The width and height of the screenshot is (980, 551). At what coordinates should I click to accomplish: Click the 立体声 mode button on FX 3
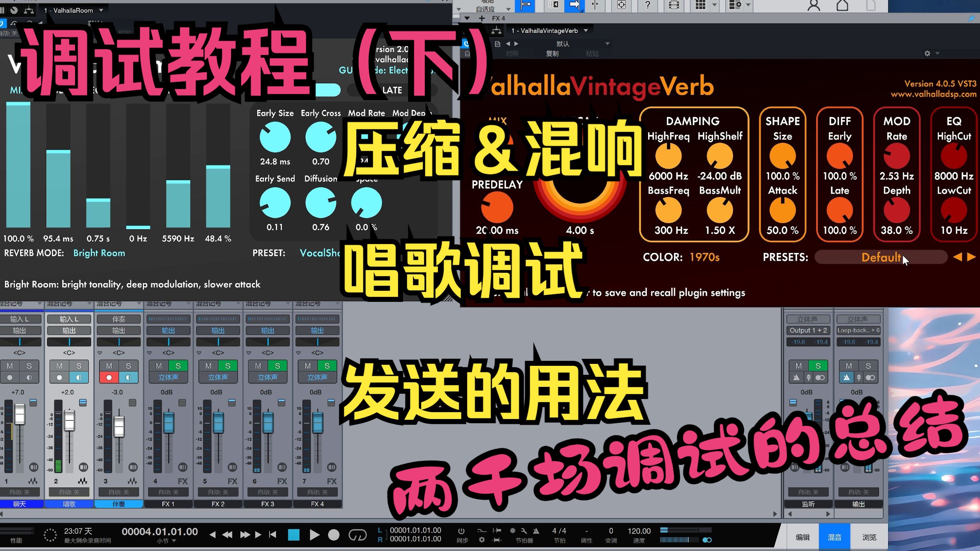(x=268, y=377)
